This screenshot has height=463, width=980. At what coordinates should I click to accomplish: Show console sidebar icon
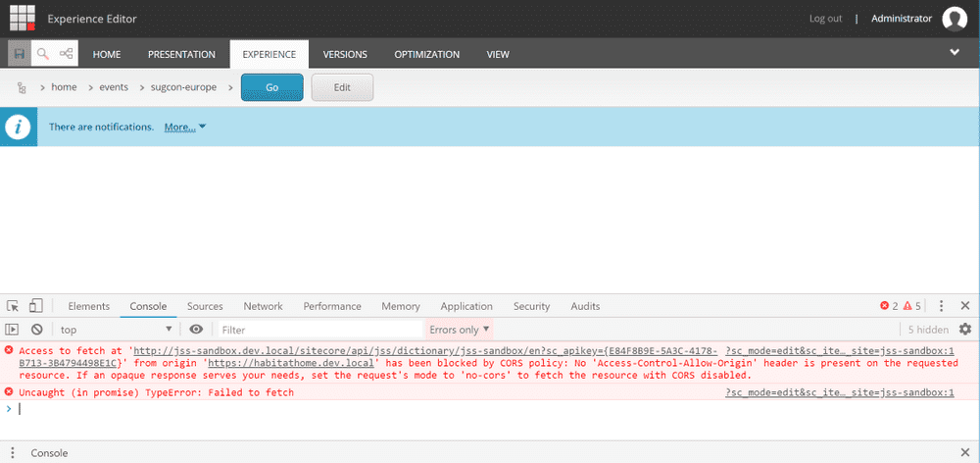pos(13,330)
